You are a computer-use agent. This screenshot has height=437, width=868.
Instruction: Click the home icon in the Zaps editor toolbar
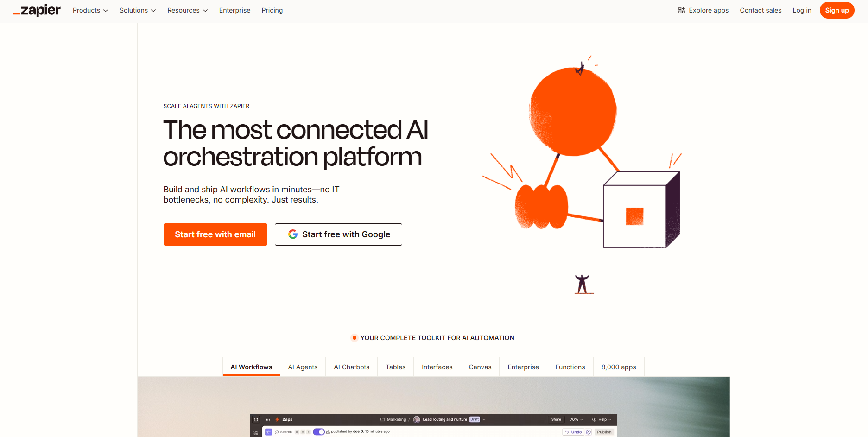point(256,419)
